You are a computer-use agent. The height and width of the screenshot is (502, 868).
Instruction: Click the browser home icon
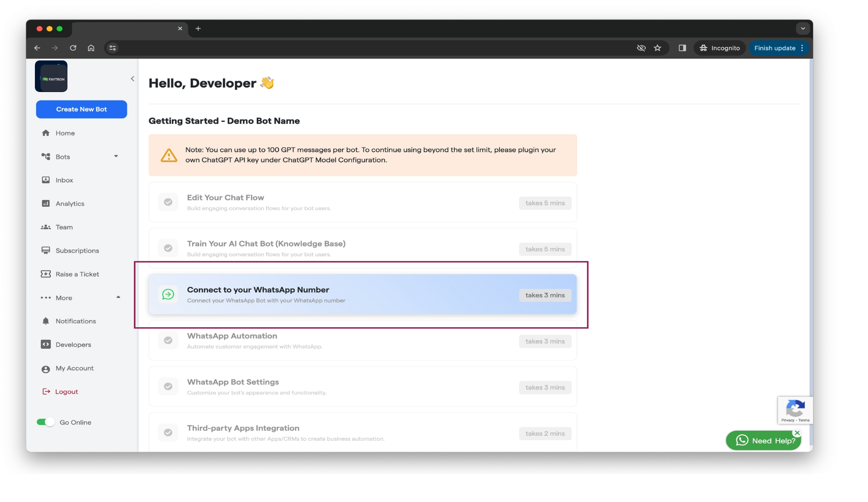[91, 48]
